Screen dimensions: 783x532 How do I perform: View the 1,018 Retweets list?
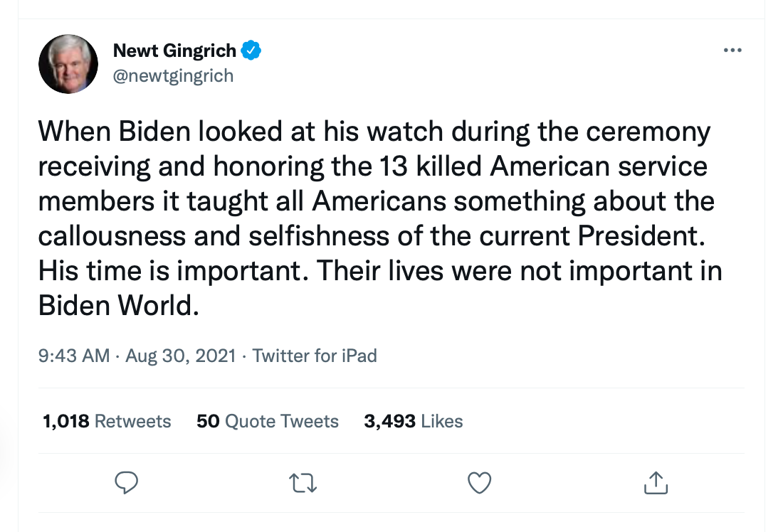point(107,421)
